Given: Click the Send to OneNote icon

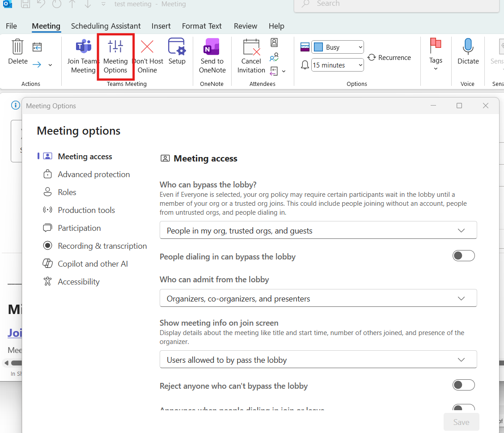Looking at the screenshot, I should 212,47.
